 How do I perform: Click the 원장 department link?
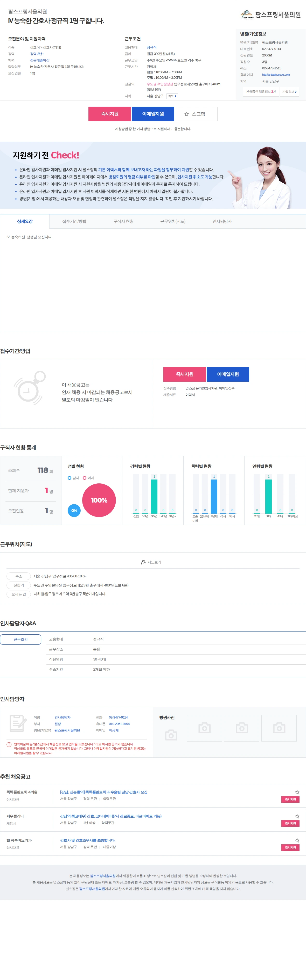[58, 724]
